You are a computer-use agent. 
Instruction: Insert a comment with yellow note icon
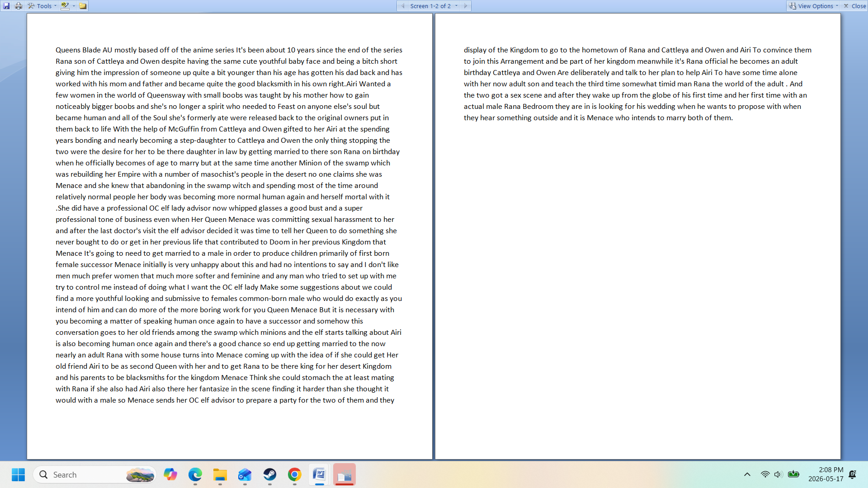[83, 6]
